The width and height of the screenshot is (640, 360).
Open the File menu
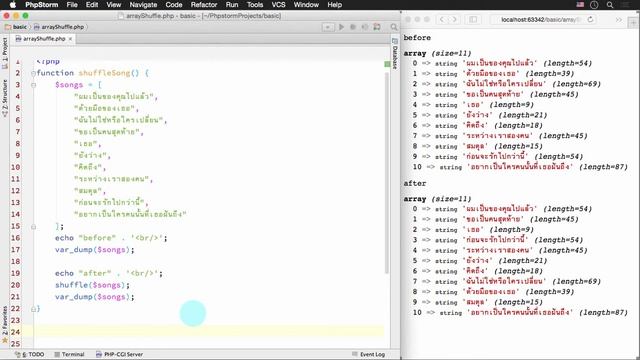(72, 5)
